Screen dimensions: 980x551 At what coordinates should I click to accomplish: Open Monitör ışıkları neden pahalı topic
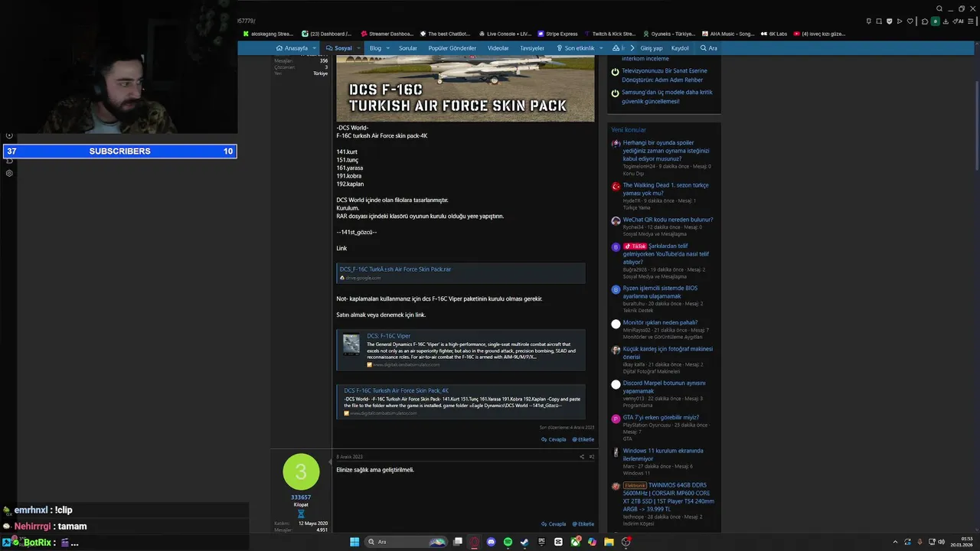(x=660, y=323)
